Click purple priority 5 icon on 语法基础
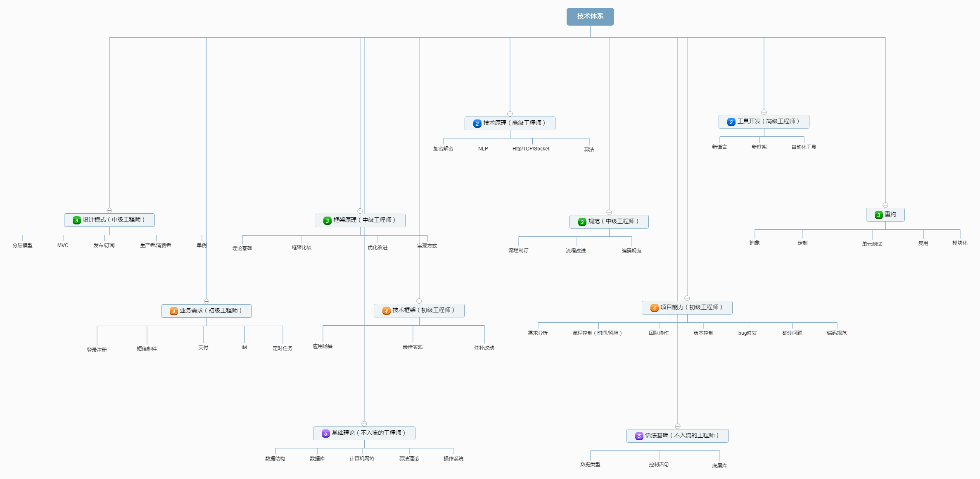980x479 pixels. click(639, 436)
